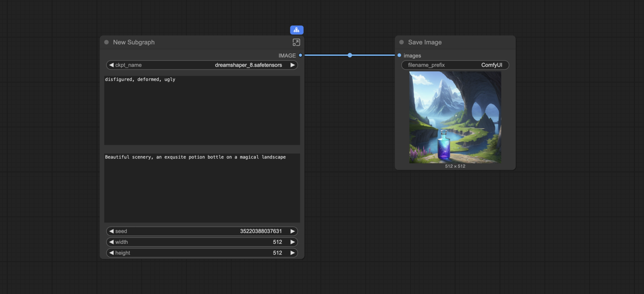Select the next ckpt_name checkpoint with right arrow
644x294 pixels.
point(292,65)
